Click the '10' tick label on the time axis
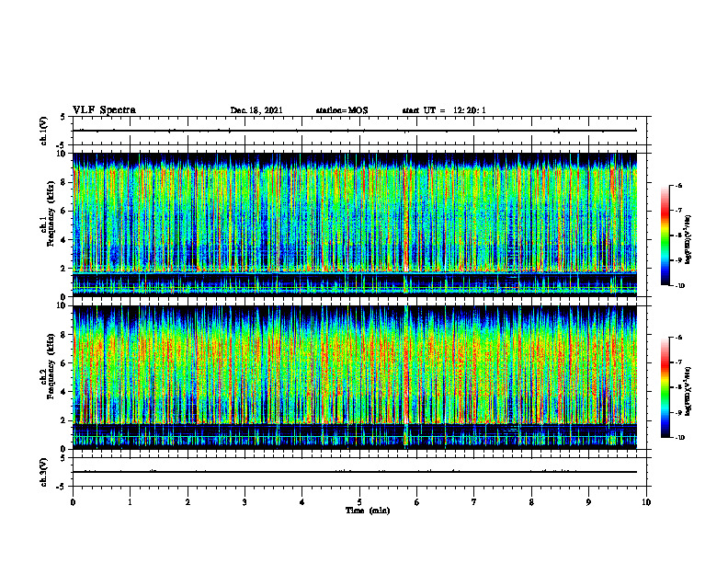 point(646,502)
